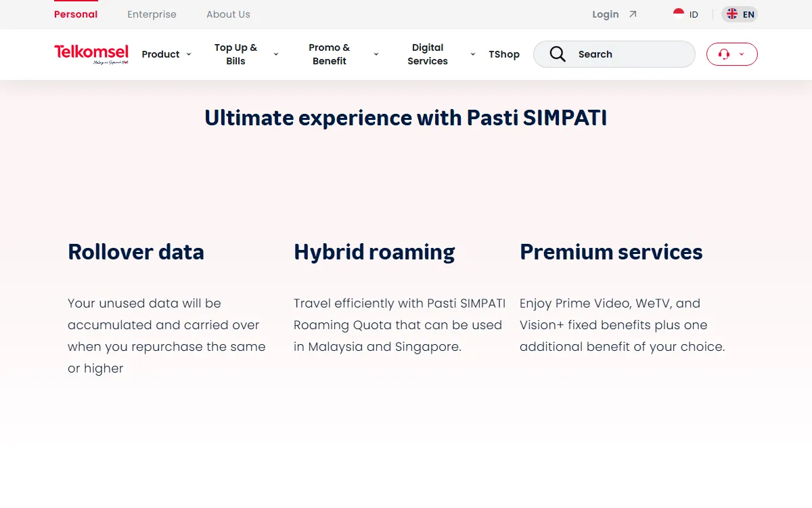Expand the Product menu chevron
The width and height of the screenshot is (812, 508).
click(189, 54)
